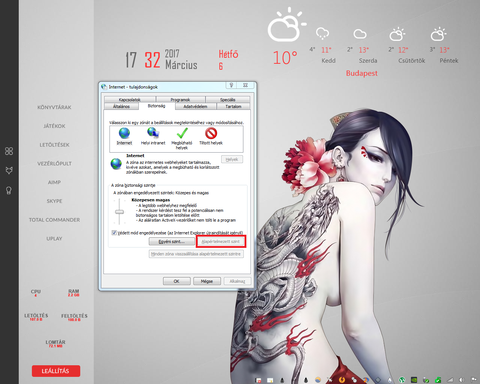Click the Hétfő weekday label
The image size is (480, 384).
tap(228, 54)
